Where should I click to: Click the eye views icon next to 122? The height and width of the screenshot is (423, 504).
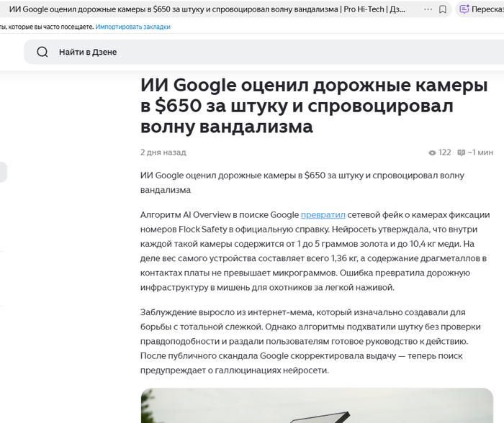coord(432,153)
